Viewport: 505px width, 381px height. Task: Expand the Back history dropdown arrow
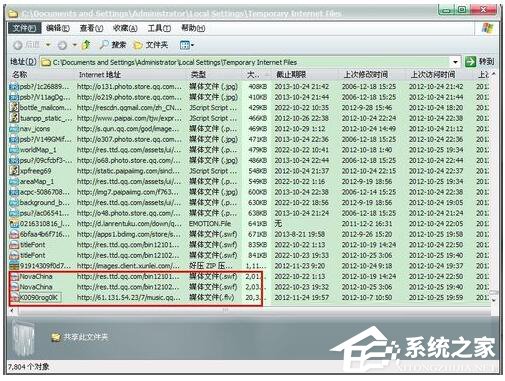click(x=48, y=45)
